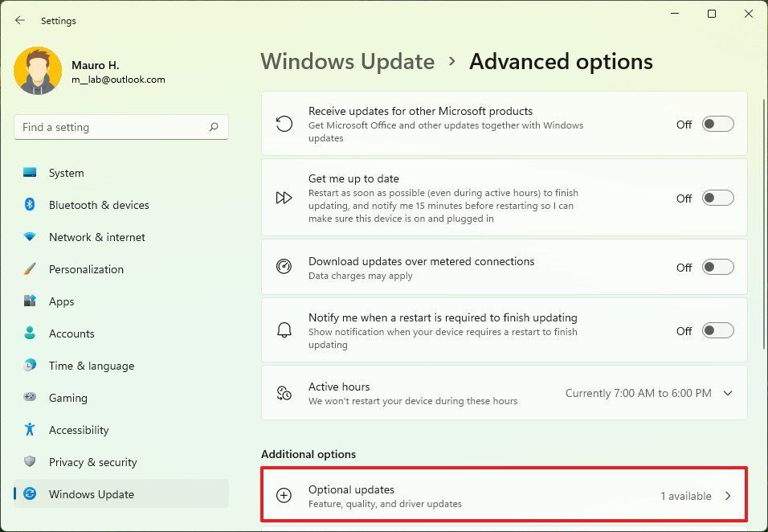Expand the Active hours section

tap(727, 393)
